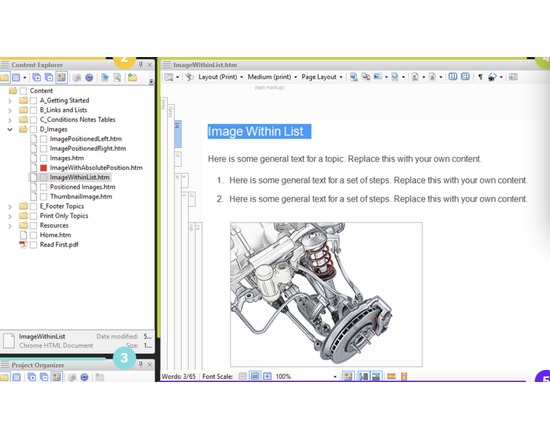Image resolution: width=550 pixels, height=440 pixels.
Task: Tick the checkbox next to ImagePositionedLeft.htm
Action: [x=43, y=139]
